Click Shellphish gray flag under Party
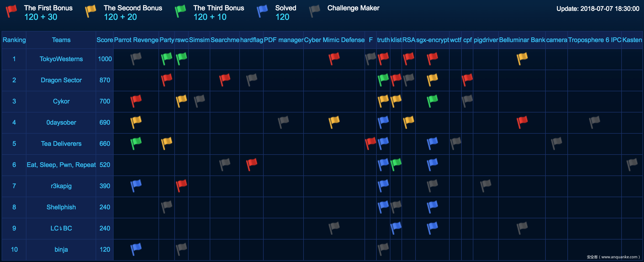 (x=167, y=207)
